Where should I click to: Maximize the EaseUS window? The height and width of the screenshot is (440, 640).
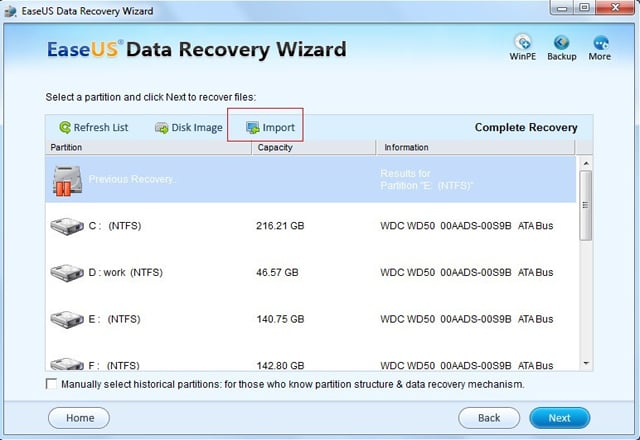[584, 7]
